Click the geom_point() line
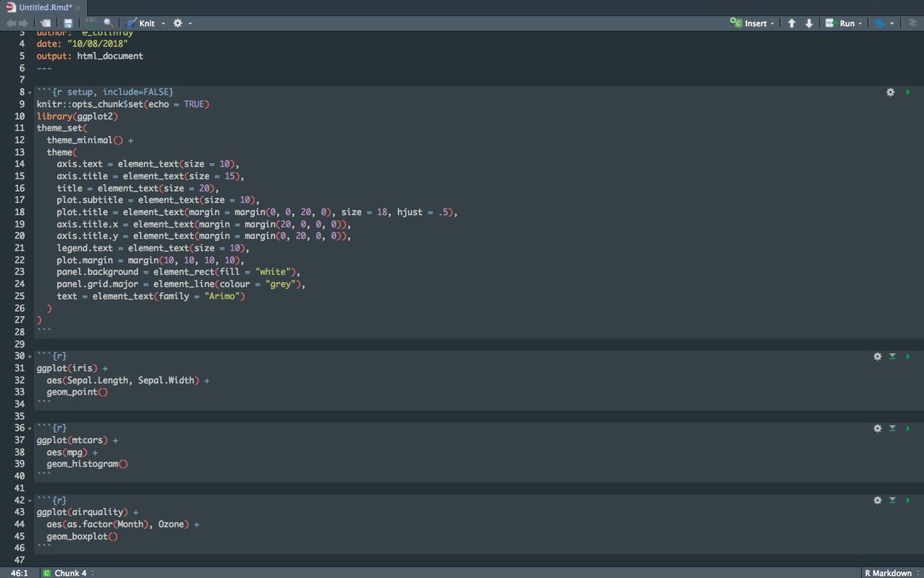This screenshot has width=924, height=578. [x=77, y=392]
